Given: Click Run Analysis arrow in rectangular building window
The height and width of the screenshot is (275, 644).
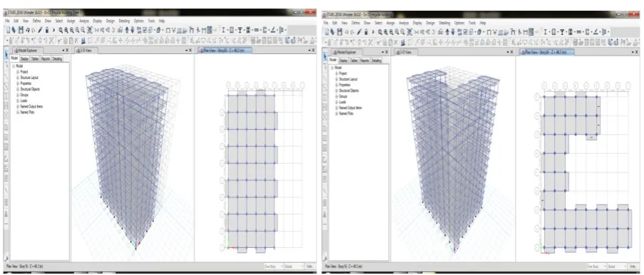Looking at the screenshot, I should 53,30.
